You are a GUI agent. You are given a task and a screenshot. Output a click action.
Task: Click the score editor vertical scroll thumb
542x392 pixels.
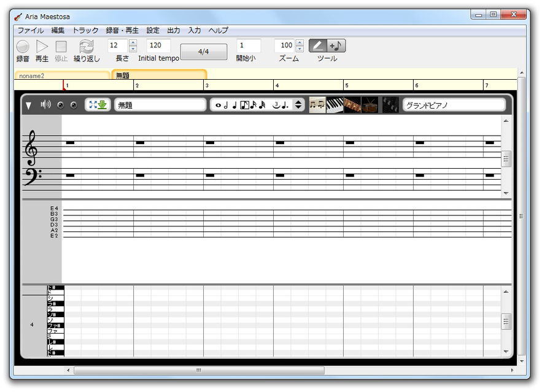click(x=506, y=159)
